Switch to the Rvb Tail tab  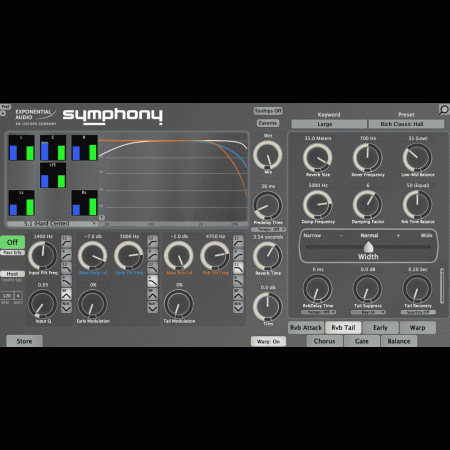343,328
